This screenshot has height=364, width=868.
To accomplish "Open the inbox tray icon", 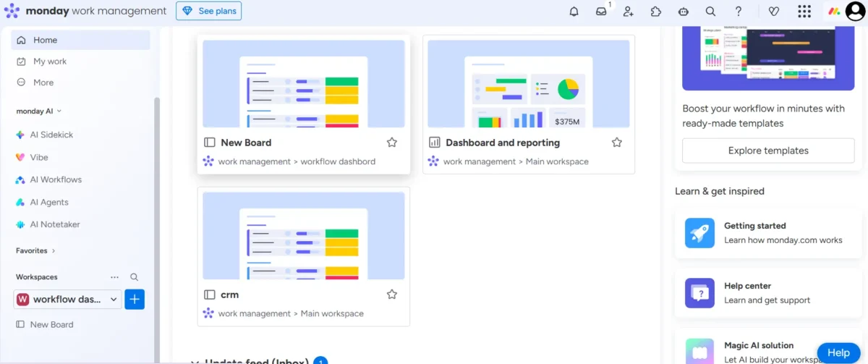I will [601, 12].
